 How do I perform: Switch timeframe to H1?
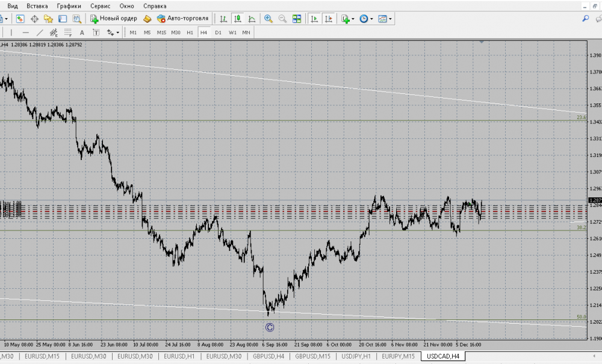click(x=190, y=32)
